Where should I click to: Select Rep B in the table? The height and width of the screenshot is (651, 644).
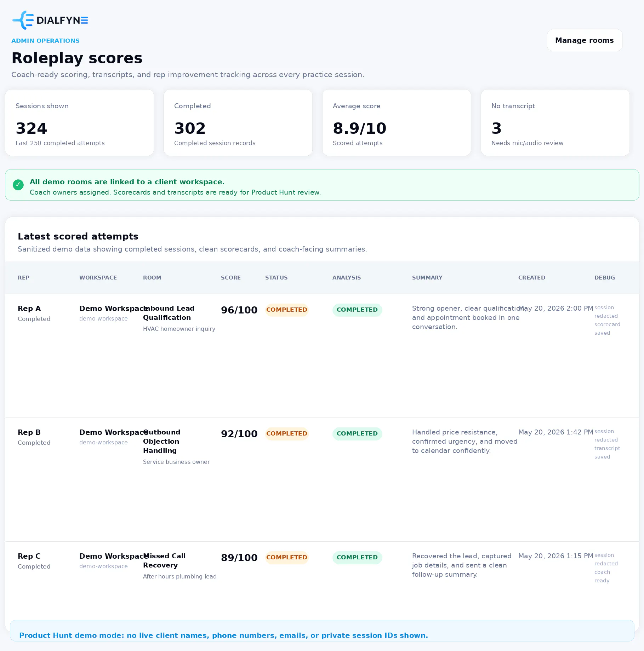coord(29,432)
